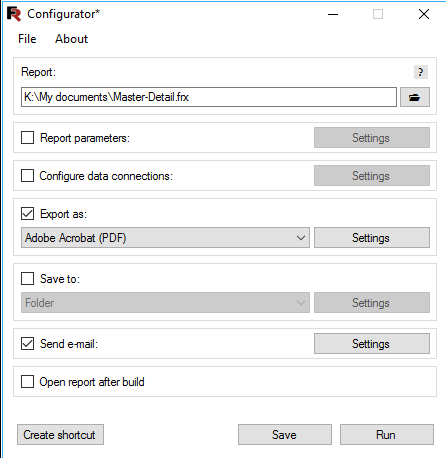Open the browse folder icon for report file

[415, 97]
